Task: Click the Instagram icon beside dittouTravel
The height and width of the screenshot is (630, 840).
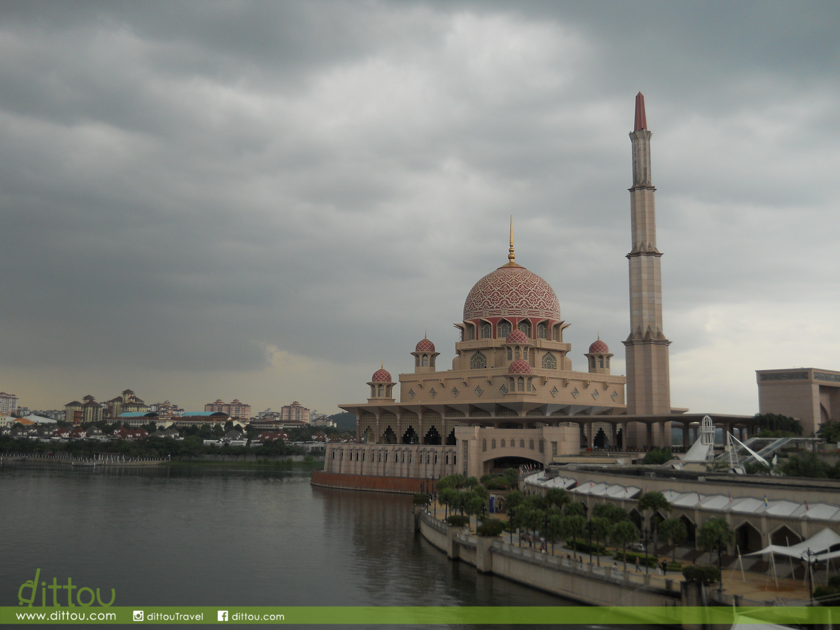Action: point(138,616)
